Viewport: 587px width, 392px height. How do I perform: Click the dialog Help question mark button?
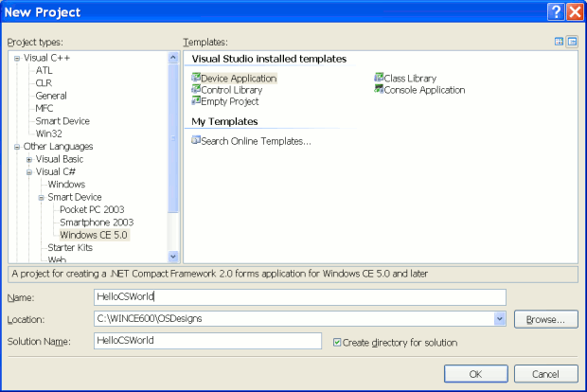[556, 12]
